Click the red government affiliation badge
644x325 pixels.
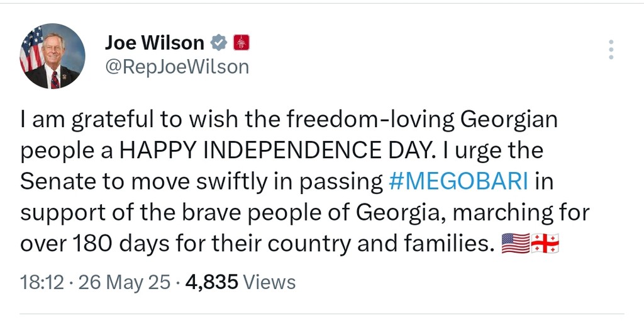[241, 42]
